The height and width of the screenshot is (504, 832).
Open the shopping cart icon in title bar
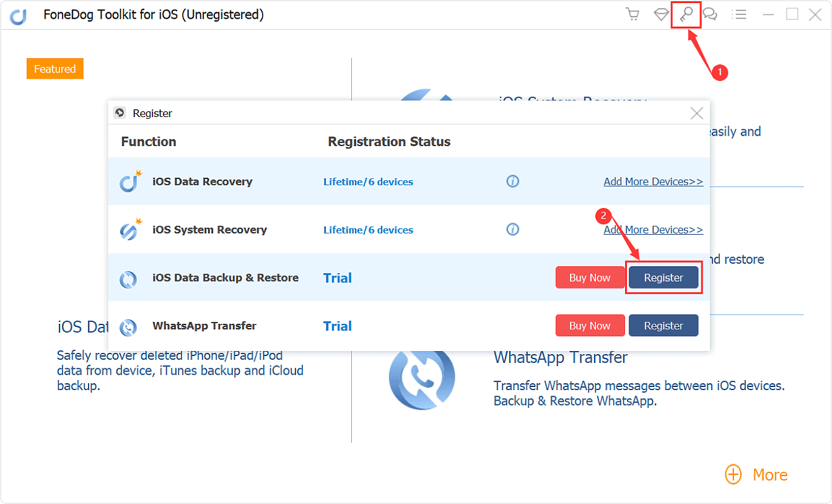633,15
